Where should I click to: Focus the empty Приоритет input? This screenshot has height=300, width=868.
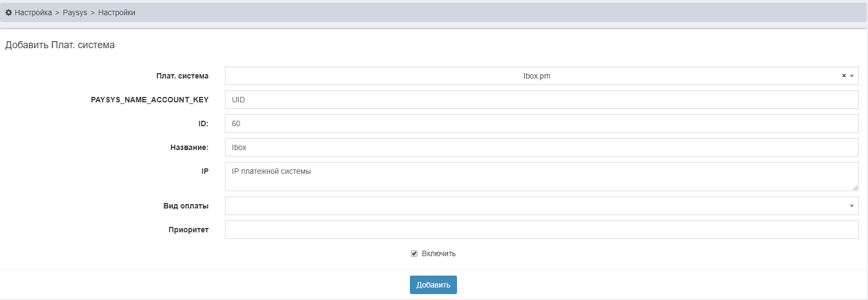click(541, 230)
